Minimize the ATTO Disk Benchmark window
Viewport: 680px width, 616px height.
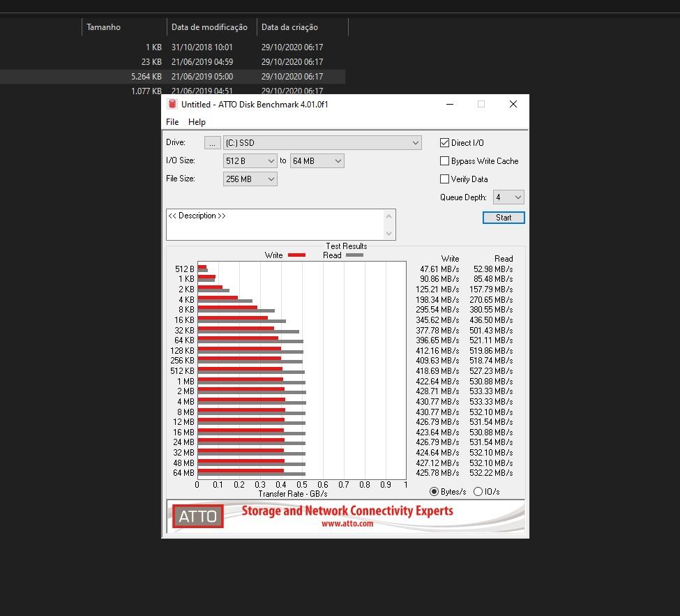pos(450,104)
